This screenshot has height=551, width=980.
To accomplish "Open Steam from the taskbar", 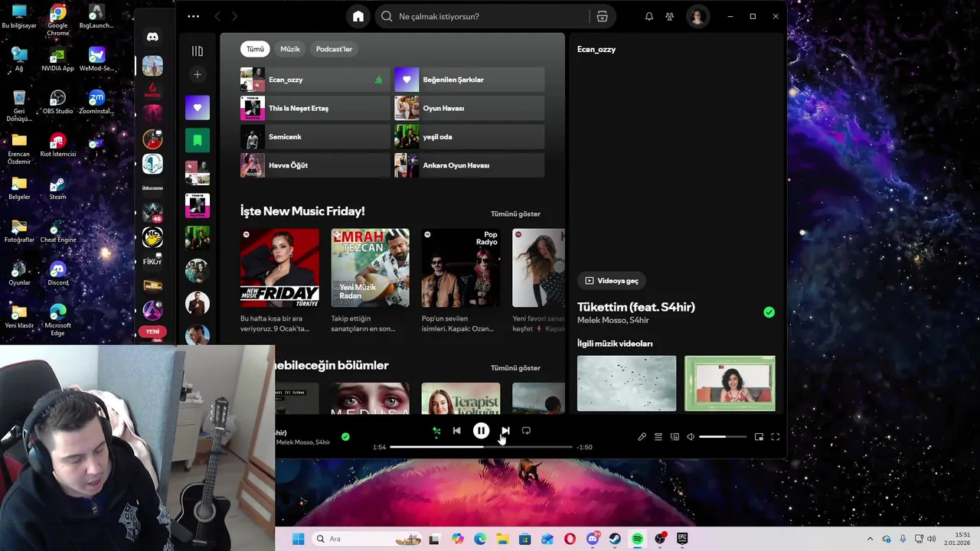I will (x=615, y=539).
